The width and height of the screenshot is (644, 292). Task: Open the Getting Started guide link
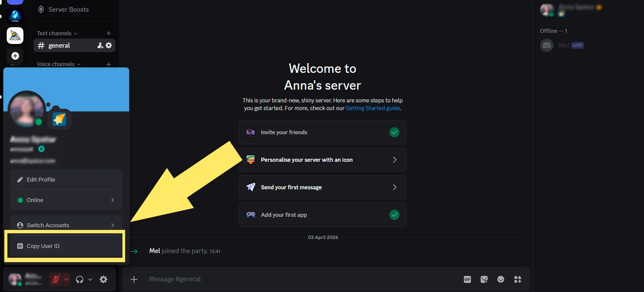coord(373,108)
